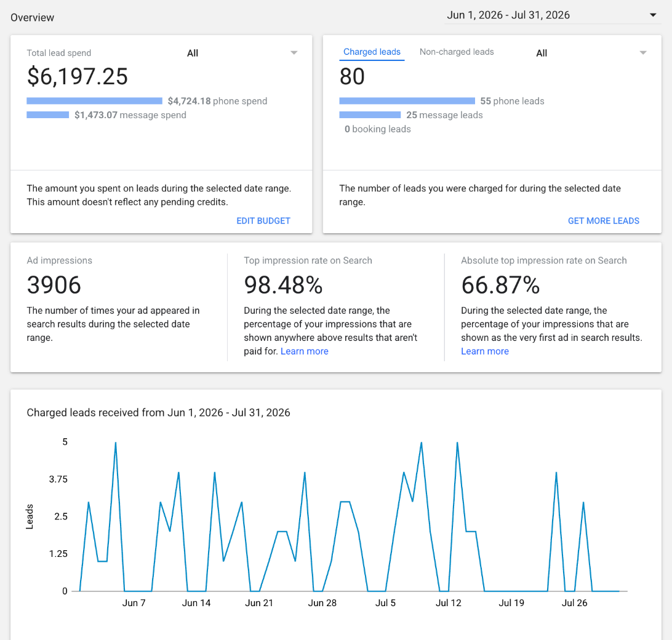Expand the Total lead spend All dropdown
This screenshot has width=672, height=640.
[x=242, y=53]
